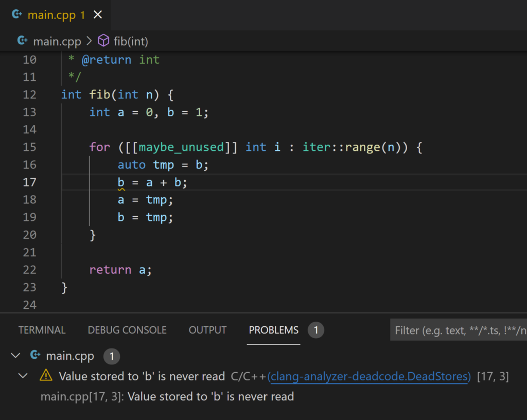Viewport: 527px width, 420px height.
Task: Switch to the DEBUG CONSOLE tab
Action: 127,330
